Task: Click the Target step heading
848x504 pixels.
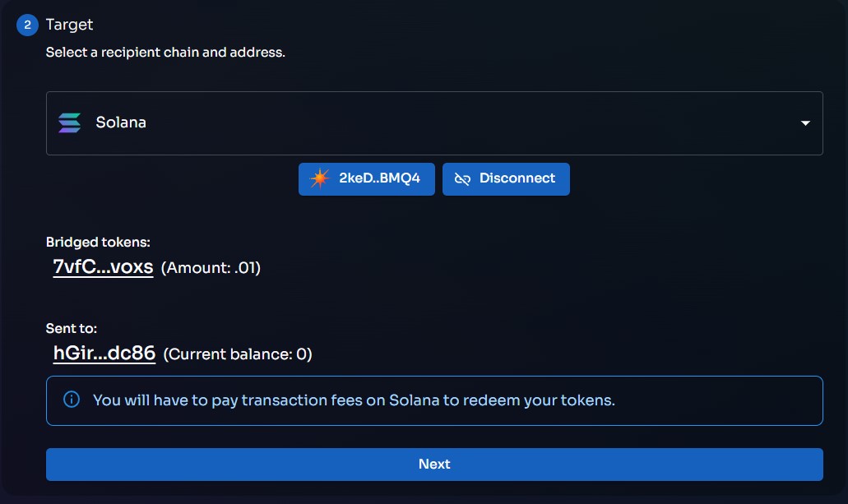Action: coord(69,25)
